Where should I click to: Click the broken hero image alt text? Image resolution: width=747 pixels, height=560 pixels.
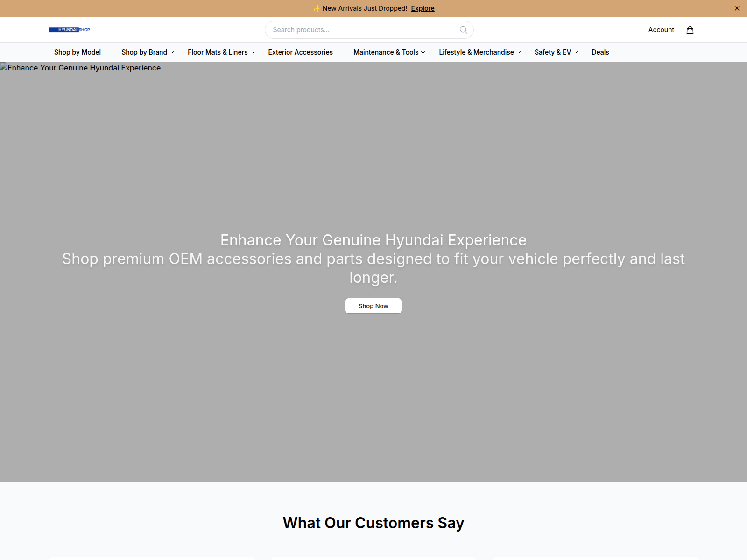pyautogui.click(x=84, y=68)
